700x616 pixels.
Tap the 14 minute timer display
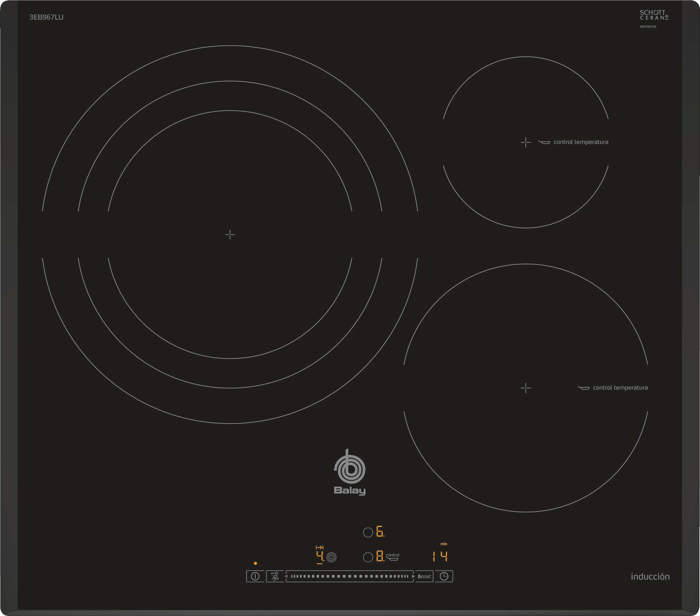[440, 556]
